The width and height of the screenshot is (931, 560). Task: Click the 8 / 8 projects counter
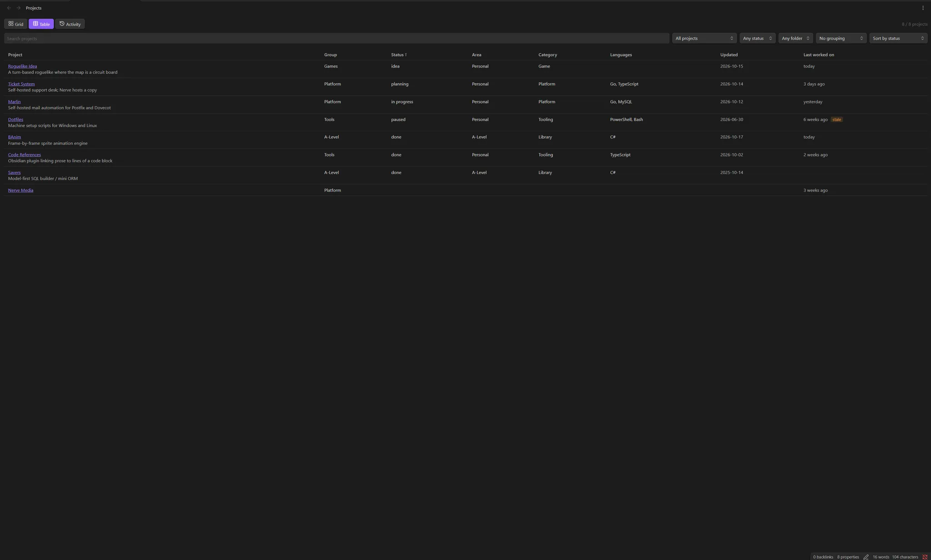[x=915, y=24]
